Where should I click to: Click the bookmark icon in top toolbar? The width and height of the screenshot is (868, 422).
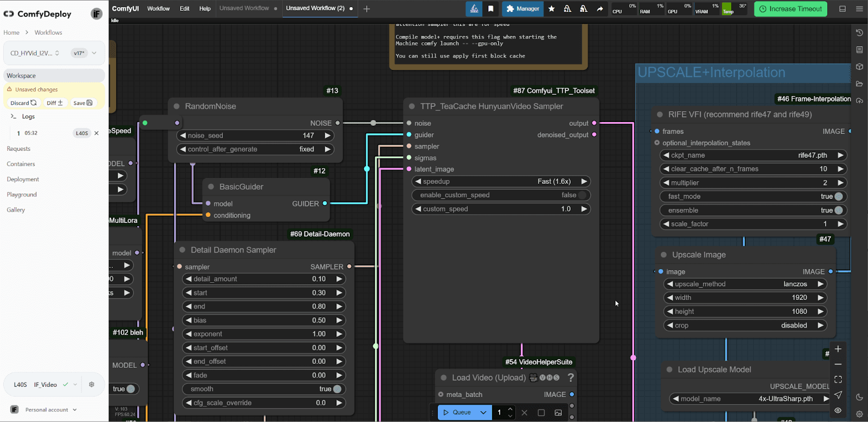click(490, 9)
